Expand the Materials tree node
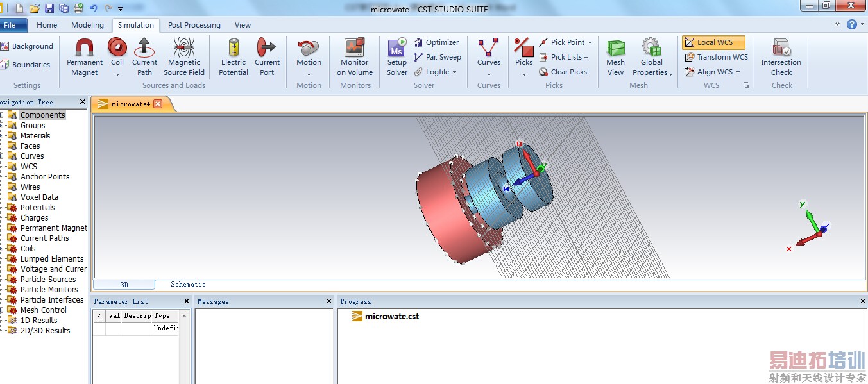The height and width of the screenshot is (384, 868). [2, 136]
